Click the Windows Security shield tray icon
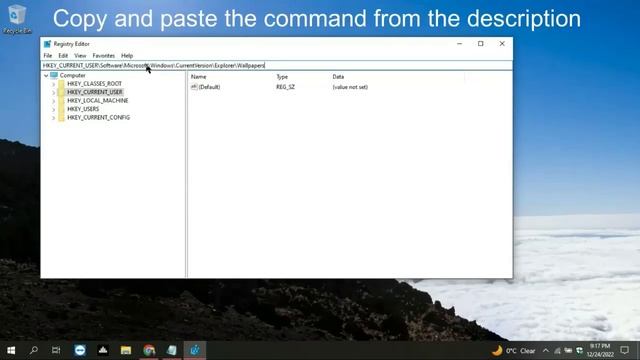 [x=580, y=351]
